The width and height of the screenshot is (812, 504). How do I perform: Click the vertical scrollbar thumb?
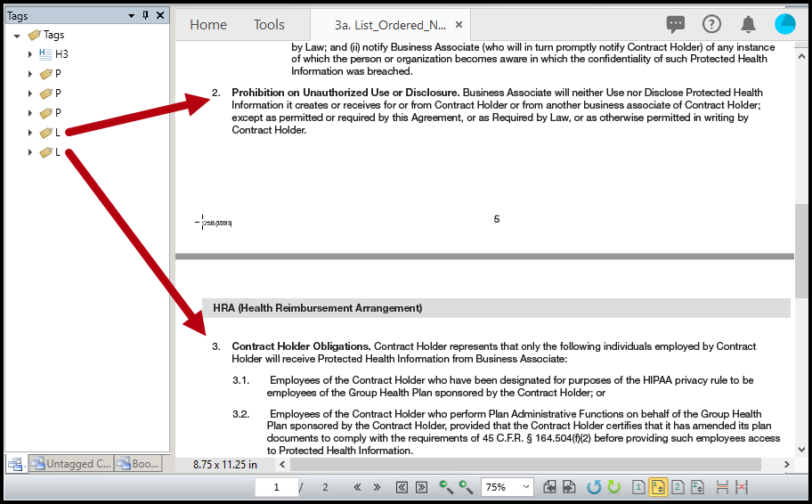pos(801,251)
